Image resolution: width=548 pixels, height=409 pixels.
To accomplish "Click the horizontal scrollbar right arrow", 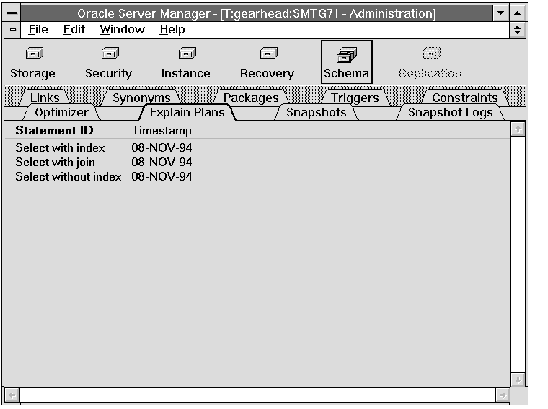I will point(502,395).
